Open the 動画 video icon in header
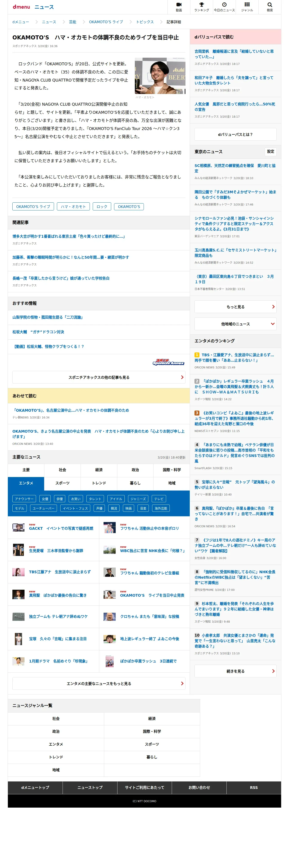The height and width of the screenshot is (868, 289). pyautogui.click(x=179, y=7)
